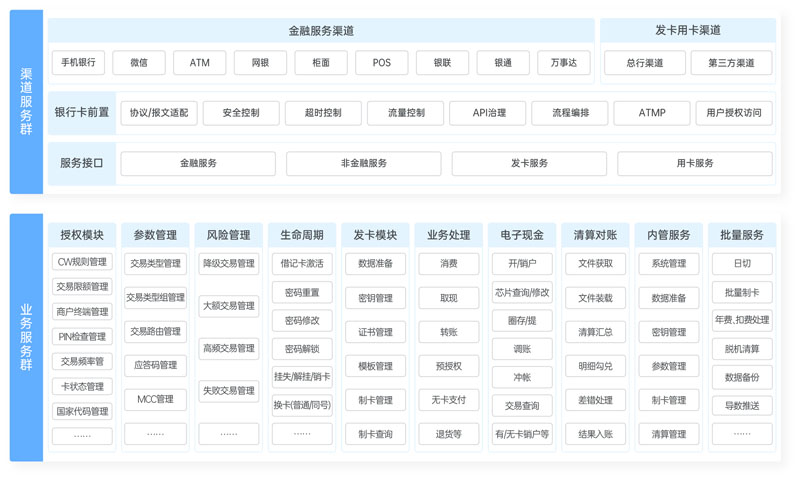Click the API治理 box
This screenshot has height=481, width=800.
[488, 113]
